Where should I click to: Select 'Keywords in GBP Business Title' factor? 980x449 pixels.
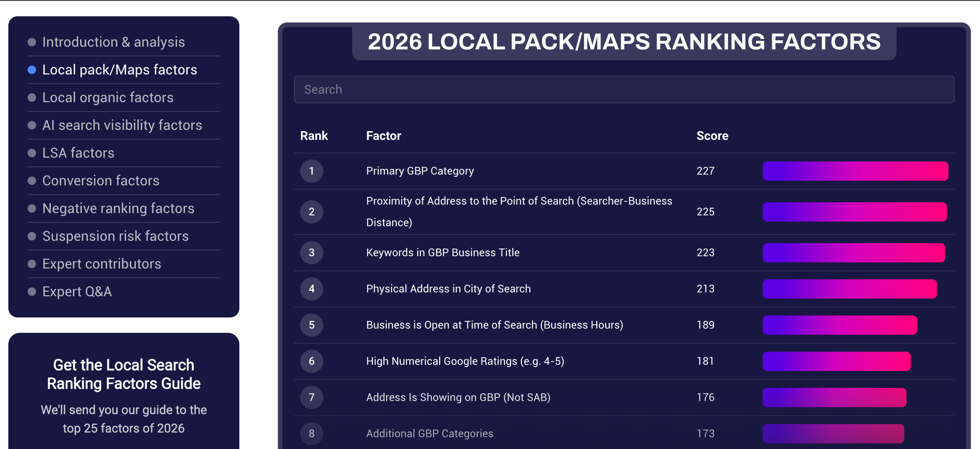click(443, 253)
